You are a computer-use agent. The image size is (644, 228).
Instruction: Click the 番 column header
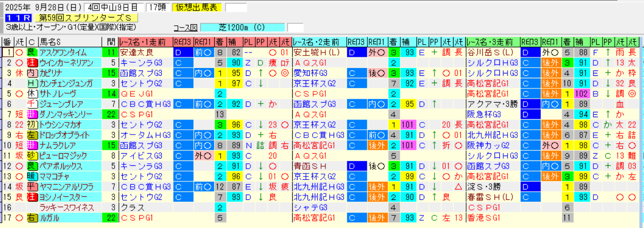click(7, 42)
